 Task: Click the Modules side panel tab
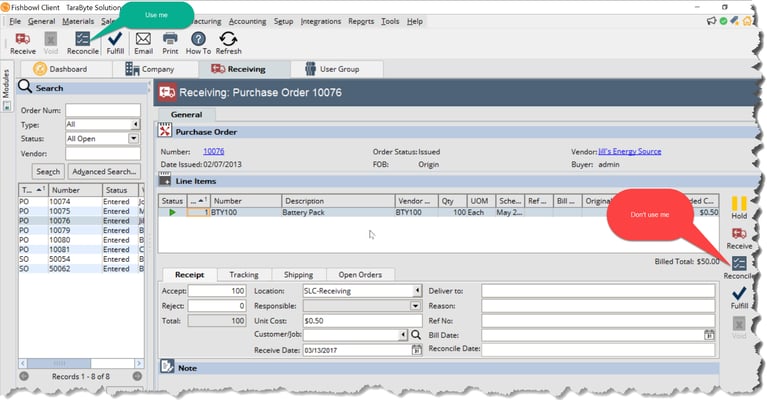pos(6,86)
